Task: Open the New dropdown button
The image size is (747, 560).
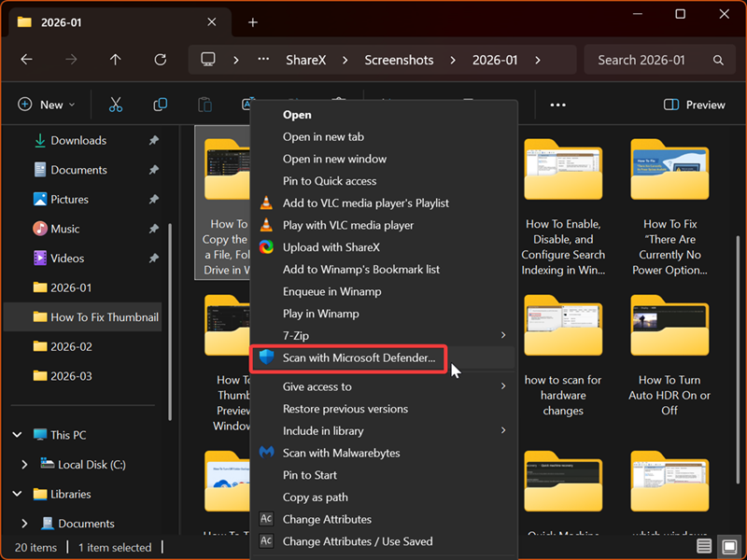Action: click(x=47, y=105)
